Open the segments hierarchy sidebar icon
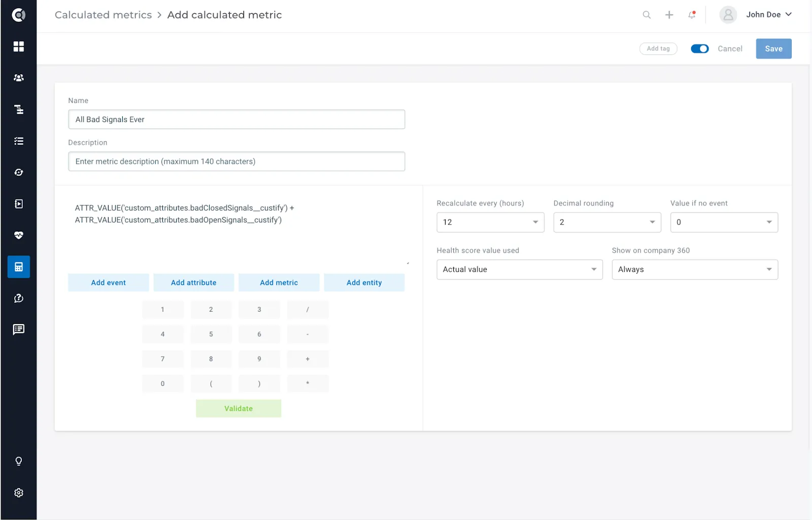 [x=19, y=110]
